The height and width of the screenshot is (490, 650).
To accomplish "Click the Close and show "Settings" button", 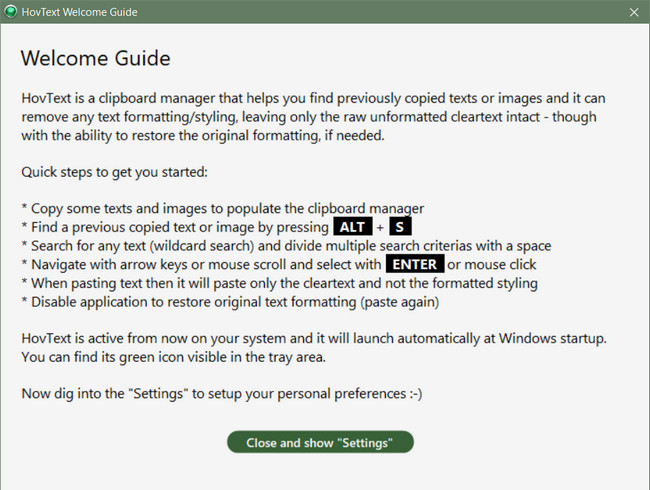I will 320,442.
